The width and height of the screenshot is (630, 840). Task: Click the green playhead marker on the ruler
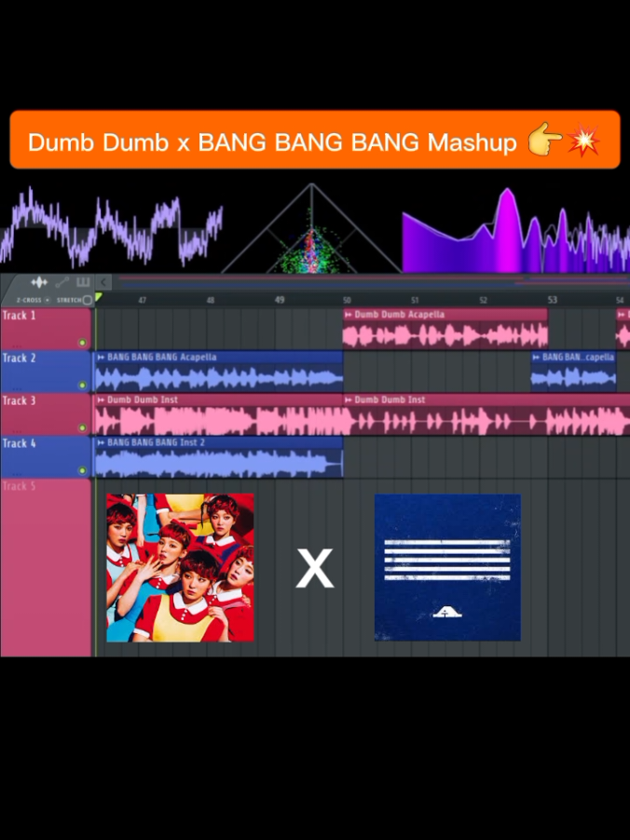tap(99, 297)
